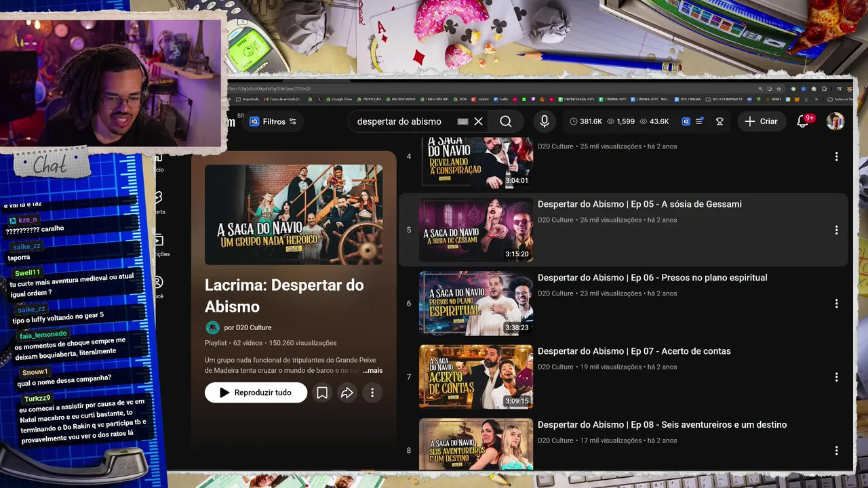This screenshot has height=488, width=868.
Task: Expand the playlist description with '...mais'
Action: tap(372, 371)
